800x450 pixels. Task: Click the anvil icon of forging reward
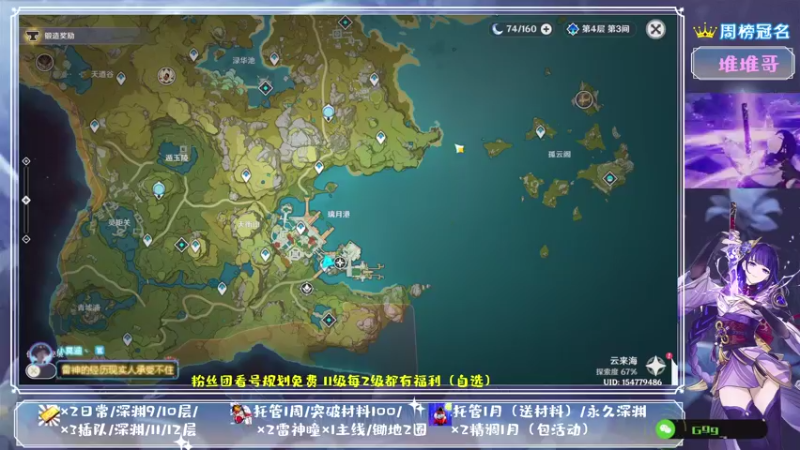click(33, 36)
